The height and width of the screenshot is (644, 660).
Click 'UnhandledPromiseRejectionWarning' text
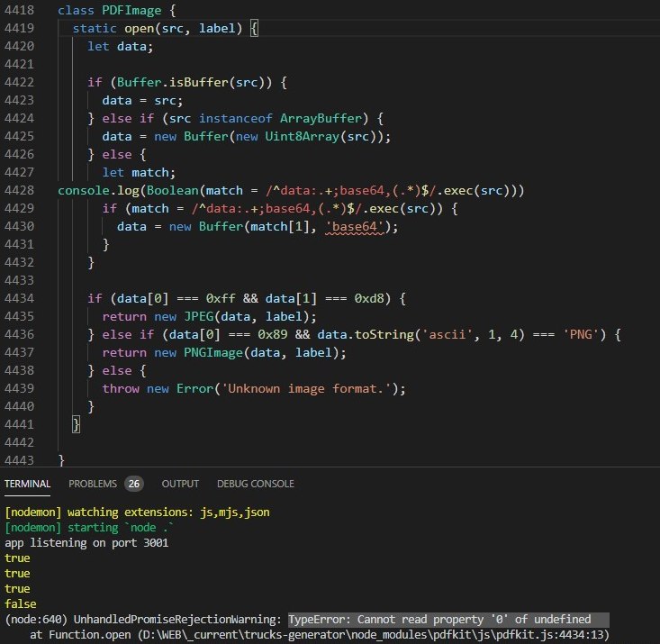(177, 619)
